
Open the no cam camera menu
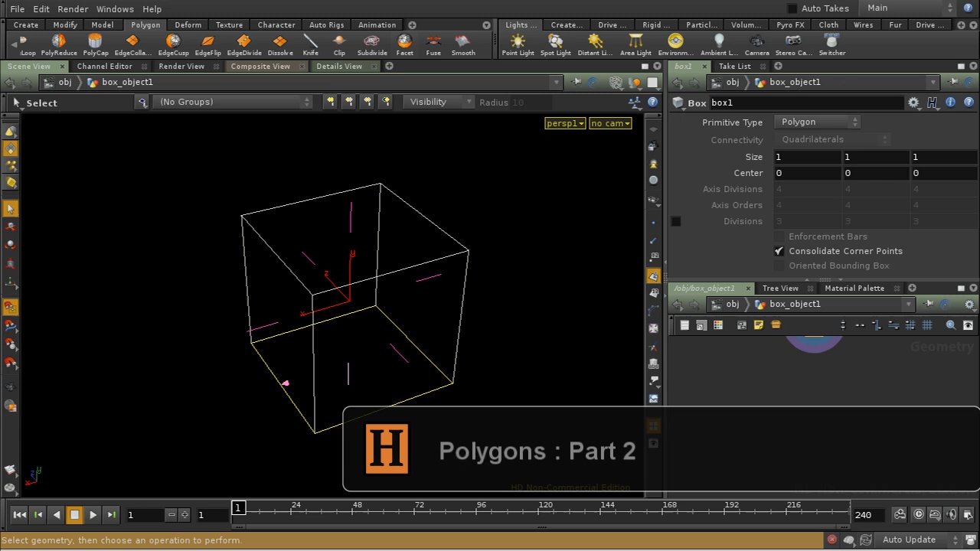(610, 123)
